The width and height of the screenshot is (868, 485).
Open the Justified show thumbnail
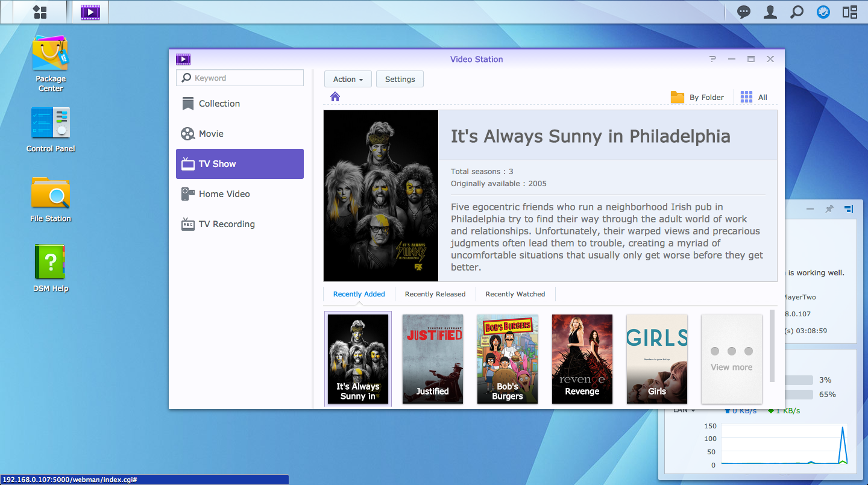433,359
